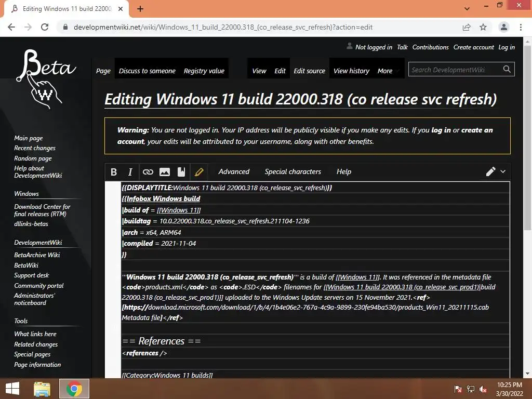
Task: Open Help about DevelopmentWiki
Action: [38, 172]
